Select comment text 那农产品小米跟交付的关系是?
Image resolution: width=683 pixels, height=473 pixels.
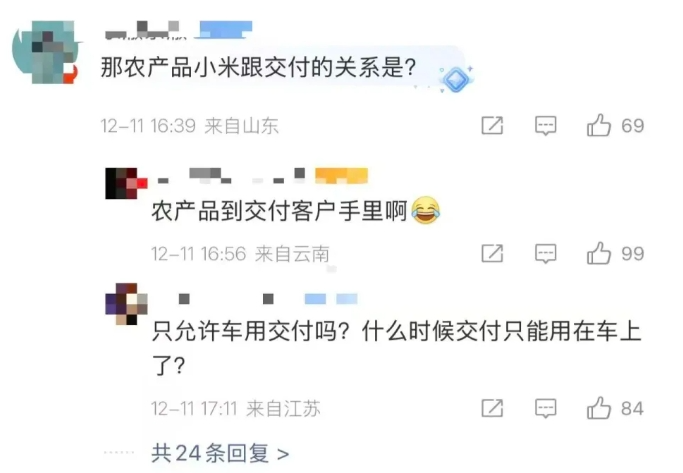[x=259, y=68]
